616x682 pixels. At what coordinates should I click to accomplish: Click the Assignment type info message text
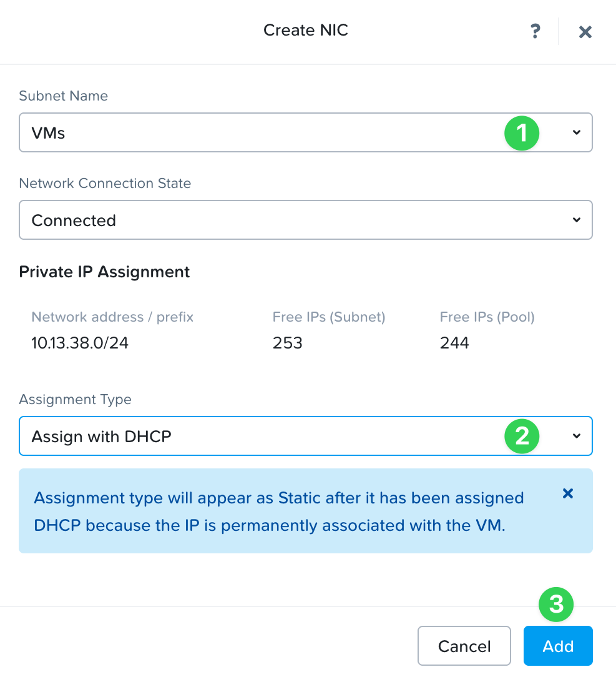(x=279, y=511)
